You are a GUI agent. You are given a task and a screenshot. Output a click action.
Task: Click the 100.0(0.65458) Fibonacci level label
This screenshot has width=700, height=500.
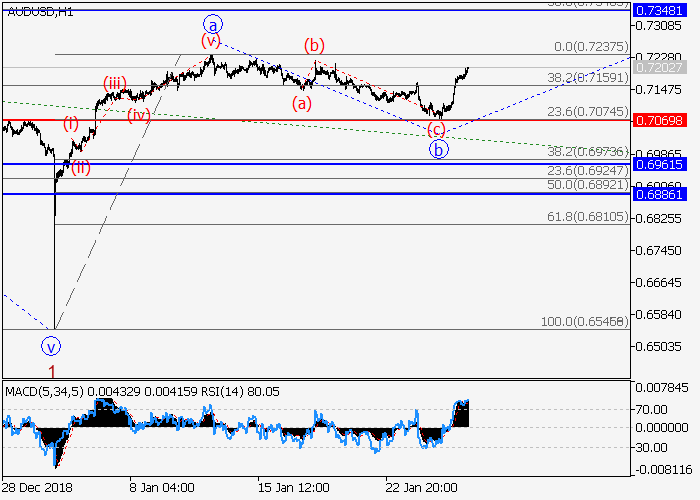click(x=585, y=322)
